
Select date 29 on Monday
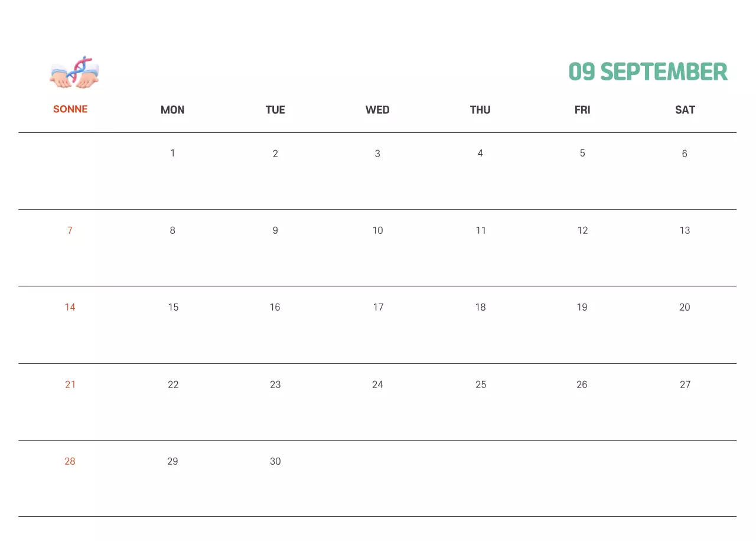pyautogui.click(x=172, y=461)
